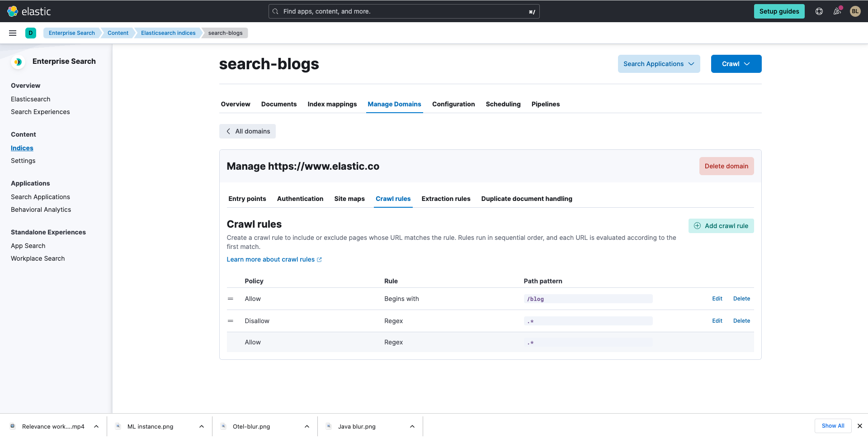Click the search magnifier icon in the top bar
The width and height of the screenshot is (868, 439).
point(275,11)
